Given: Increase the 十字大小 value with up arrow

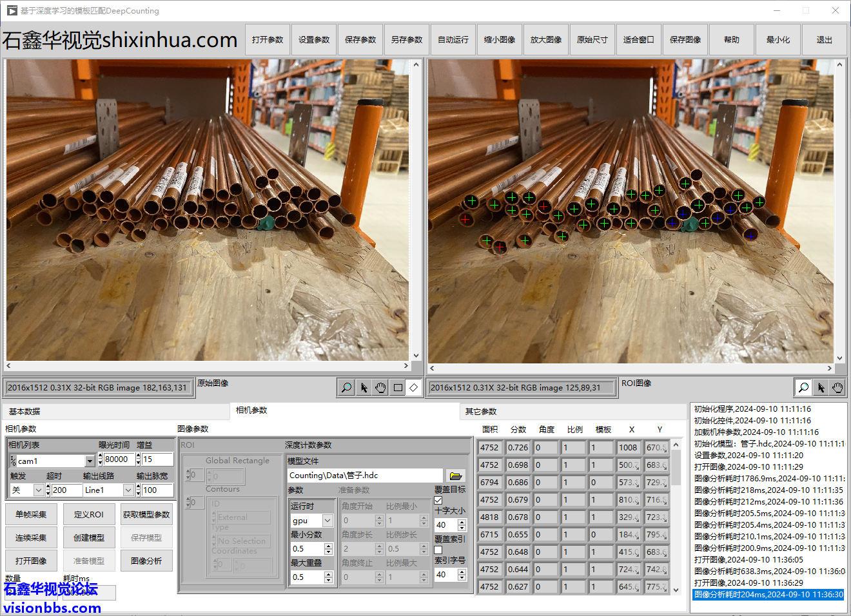Looking at the screenshot, I should pos(462,522).
